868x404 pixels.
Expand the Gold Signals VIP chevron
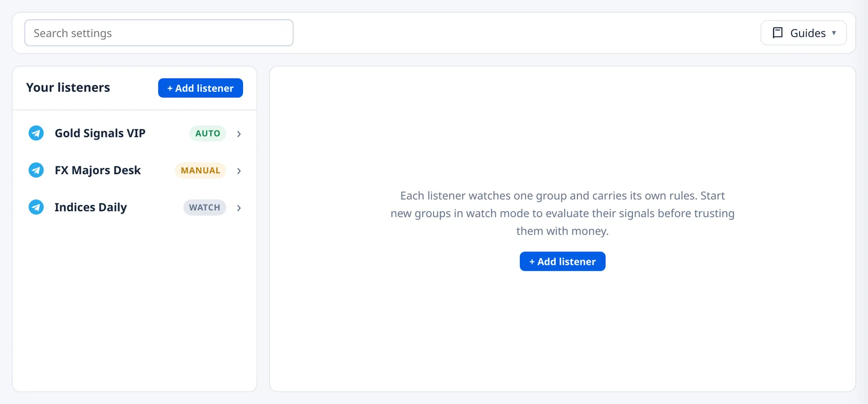point(239,134)
